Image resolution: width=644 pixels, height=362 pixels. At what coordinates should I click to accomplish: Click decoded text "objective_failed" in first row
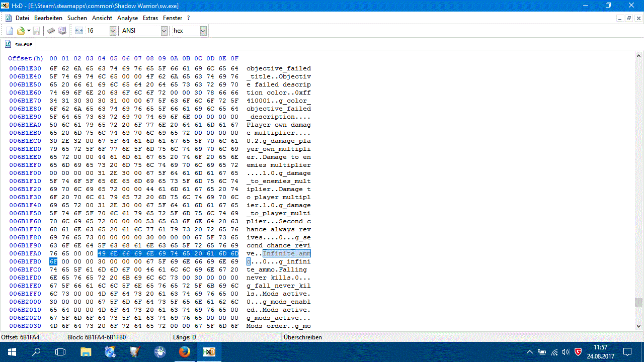(279, 68)
